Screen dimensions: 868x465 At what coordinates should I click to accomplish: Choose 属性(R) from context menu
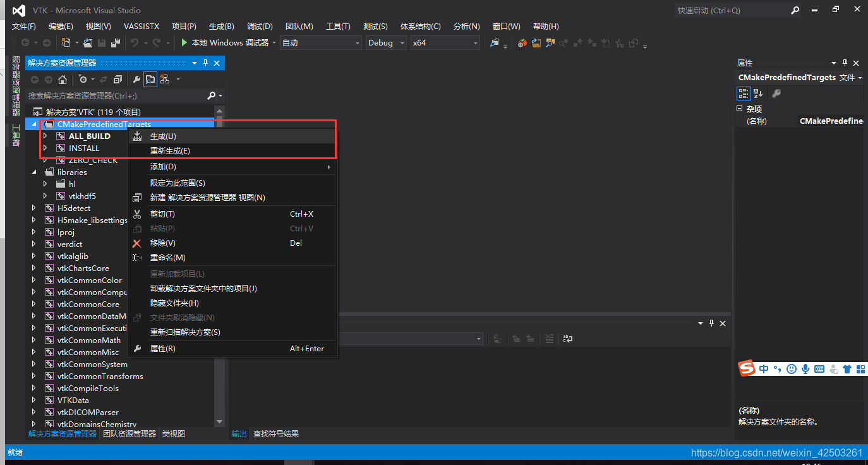pyautogui.click(x=232, y=349)
